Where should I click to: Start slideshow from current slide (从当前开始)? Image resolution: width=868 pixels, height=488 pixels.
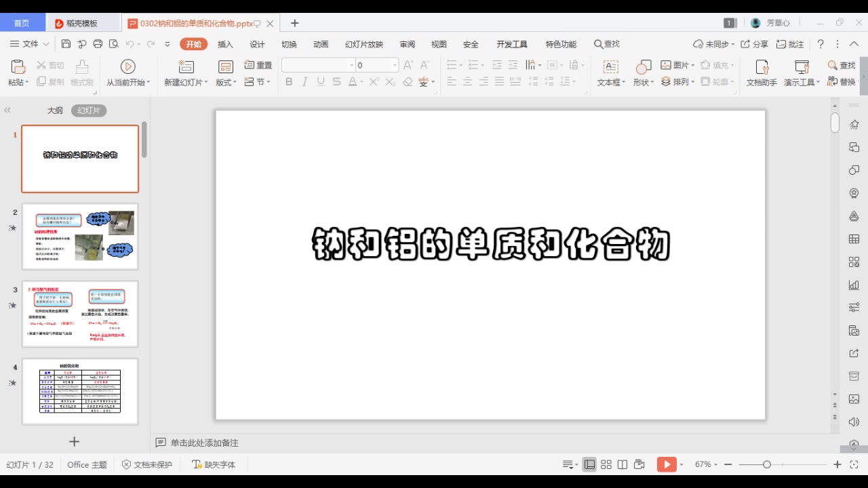[127, 71]
